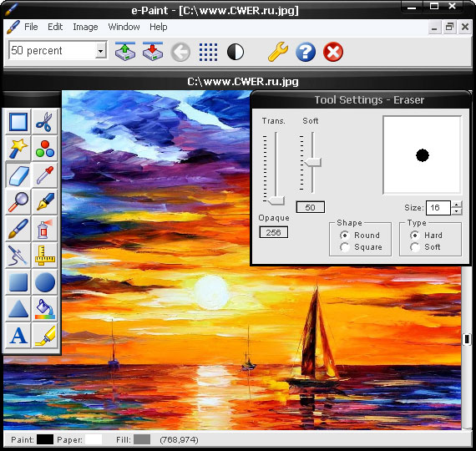Click the blue question mark help button
The height and width of the screenshot is (451, 476).
tap(306, 52)
